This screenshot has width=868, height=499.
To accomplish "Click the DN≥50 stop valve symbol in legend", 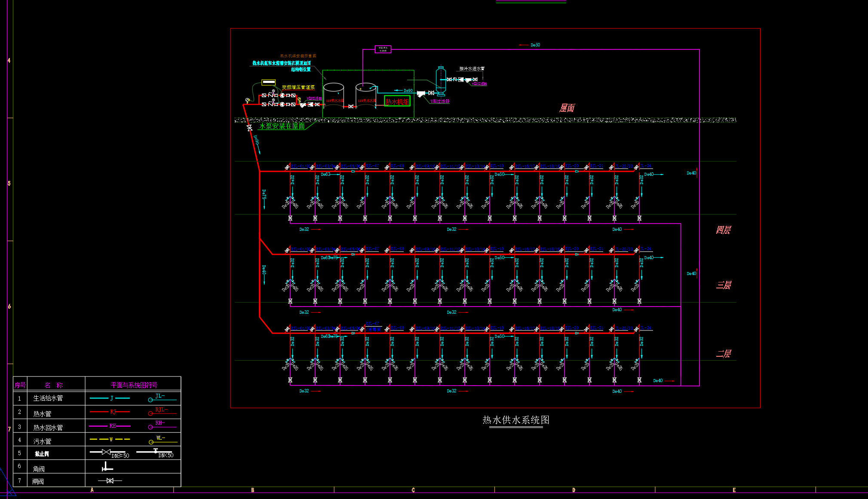I will [107, 453].
